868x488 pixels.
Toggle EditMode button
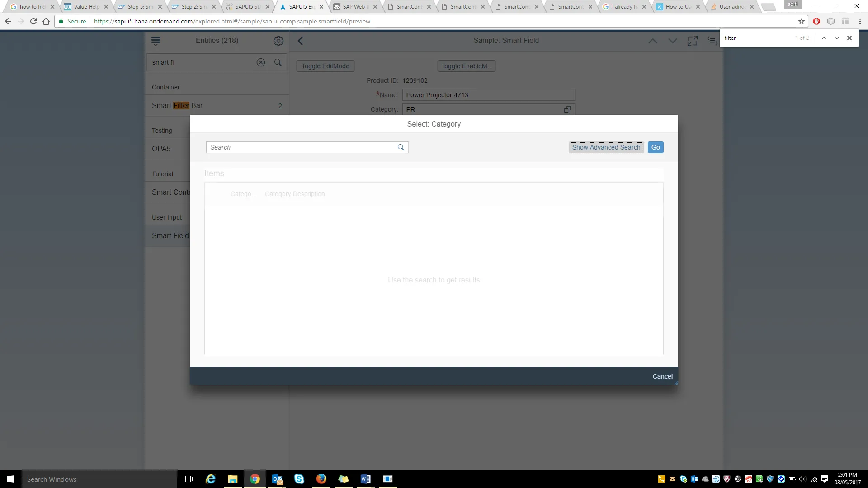click(x=325, y=66)
